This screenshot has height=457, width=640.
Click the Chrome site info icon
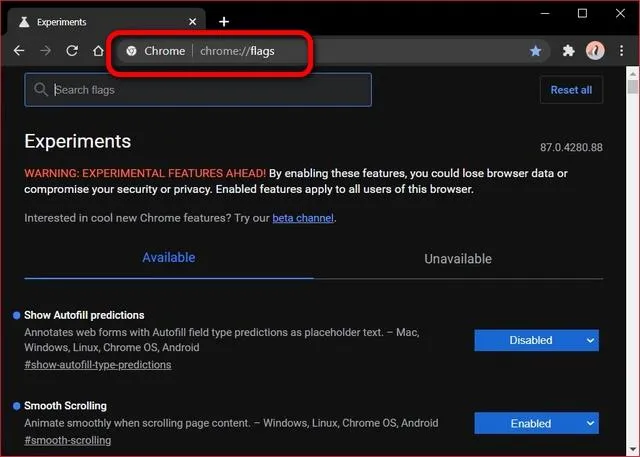[131, 51]
